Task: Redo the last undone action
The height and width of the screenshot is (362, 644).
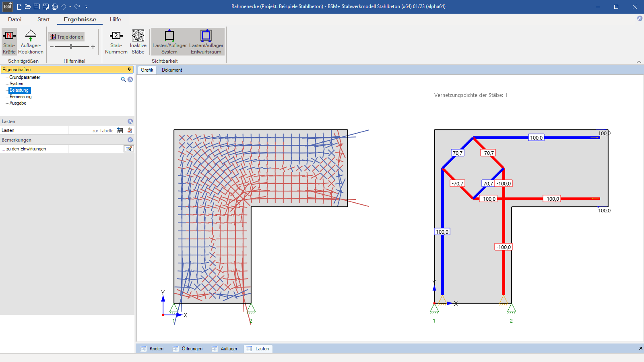Action: click(77, 6)
